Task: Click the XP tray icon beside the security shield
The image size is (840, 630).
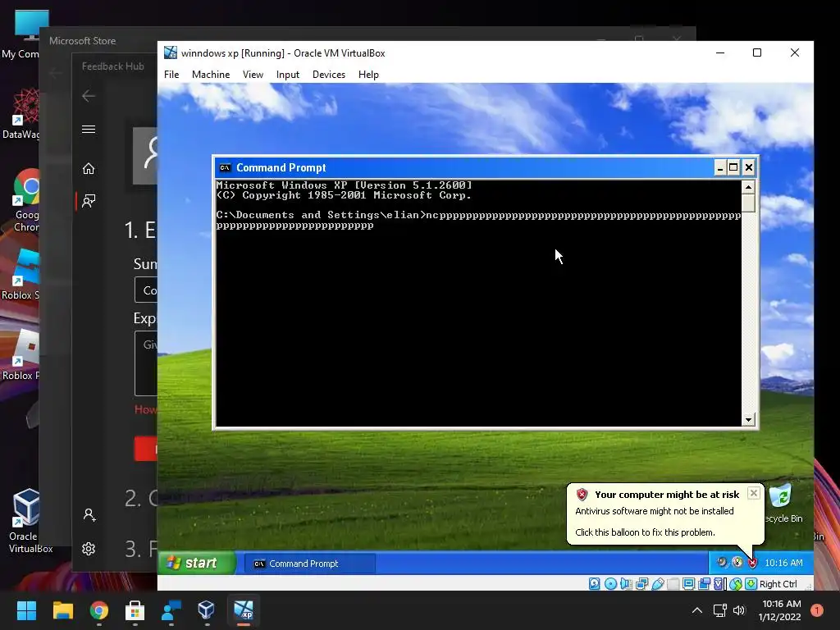Action: (737, 562)
